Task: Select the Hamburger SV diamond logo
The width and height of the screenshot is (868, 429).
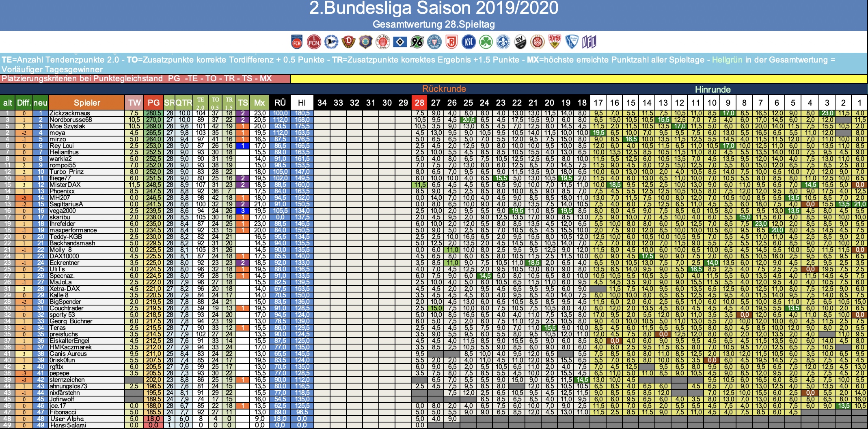Action: [x=400, y=42]
